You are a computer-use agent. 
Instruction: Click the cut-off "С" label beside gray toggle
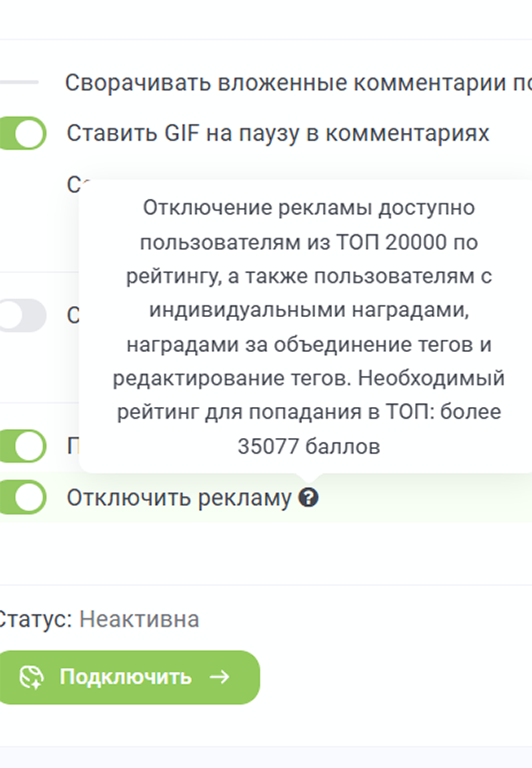click(x=73, y=316)
